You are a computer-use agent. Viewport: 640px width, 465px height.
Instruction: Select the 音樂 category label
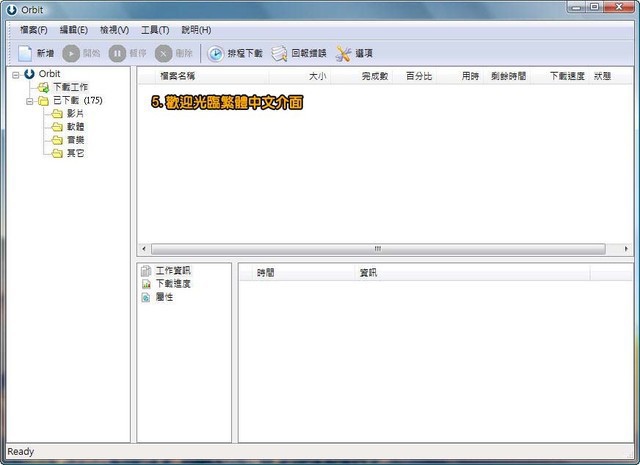click(76, 140)
